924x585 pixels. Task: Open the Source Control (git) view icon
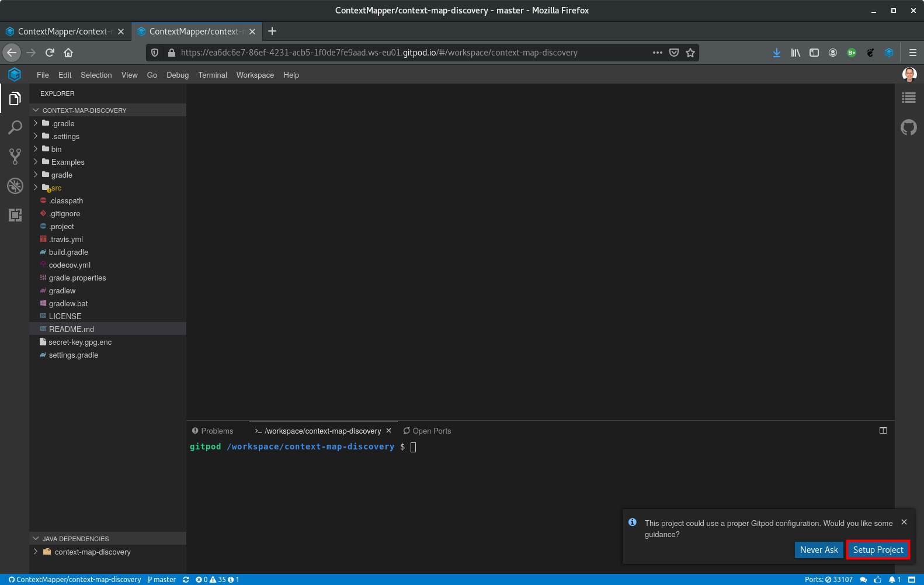[x=15, y=157]
